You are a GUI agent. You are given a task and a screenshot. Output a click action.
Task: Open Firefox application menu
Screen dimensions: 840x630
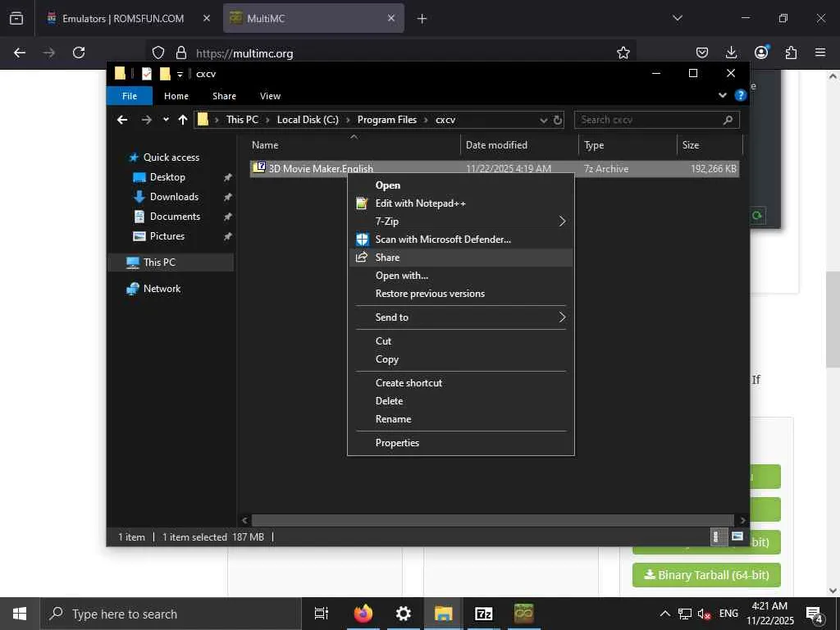[820, 52]
